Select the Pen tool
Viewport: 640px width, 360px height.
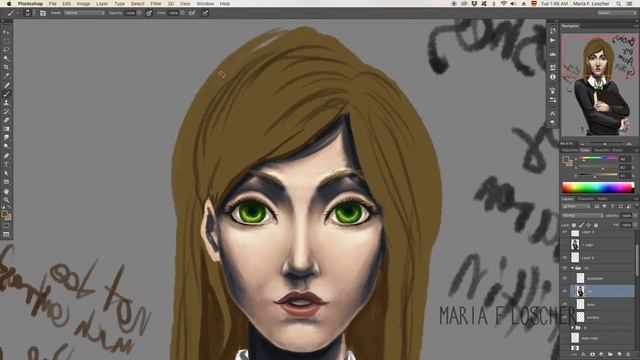[x=6, y=156]
